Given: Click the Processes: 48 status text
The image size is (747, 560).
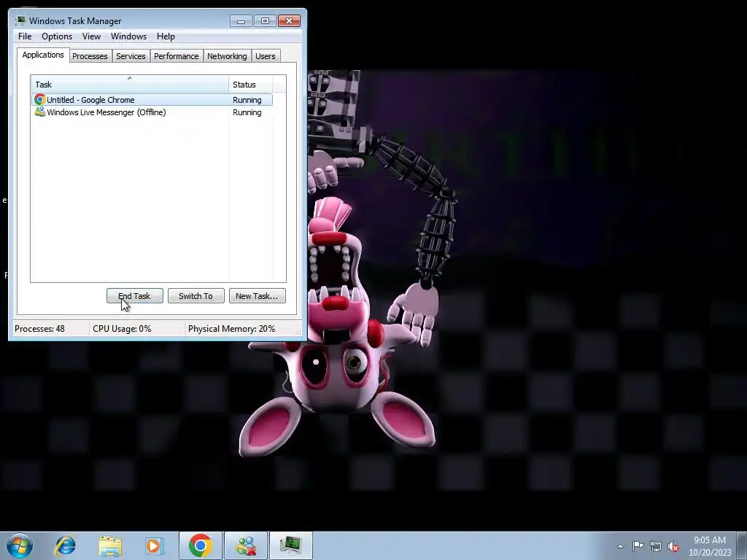Looking at the screenshot, I should tap(39, 329).
